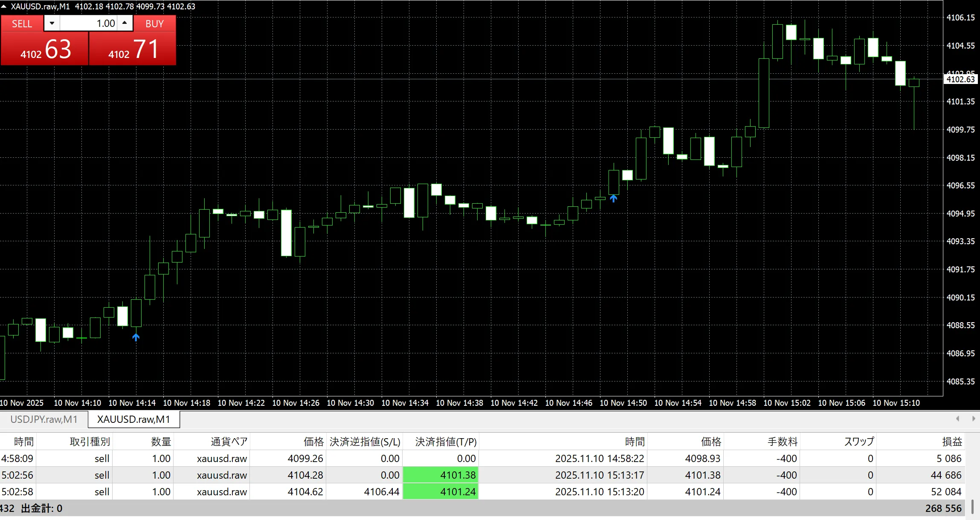Viewport: 980px width, 520px height.
Task: Collapse the one-click trading panel triangle
Action: pos(4,6)
